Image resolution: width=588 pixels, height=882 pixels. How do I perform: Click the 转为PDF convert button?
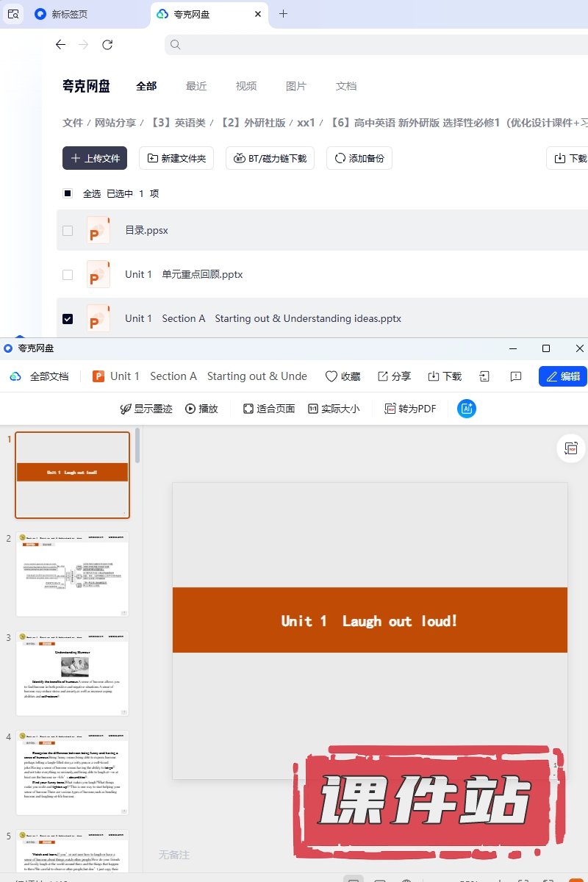[x=410, y=409]
